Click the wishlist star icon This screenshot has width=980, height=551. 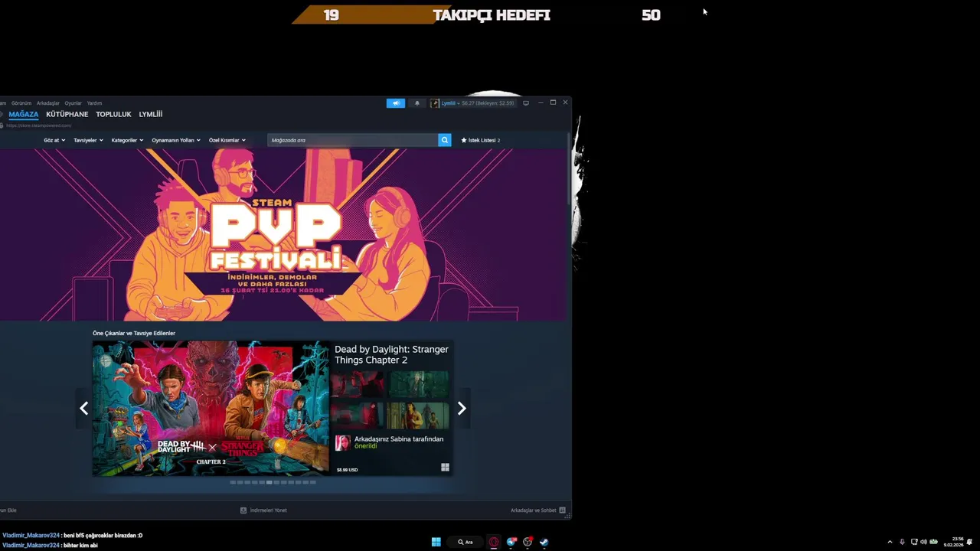coord(464,140)
